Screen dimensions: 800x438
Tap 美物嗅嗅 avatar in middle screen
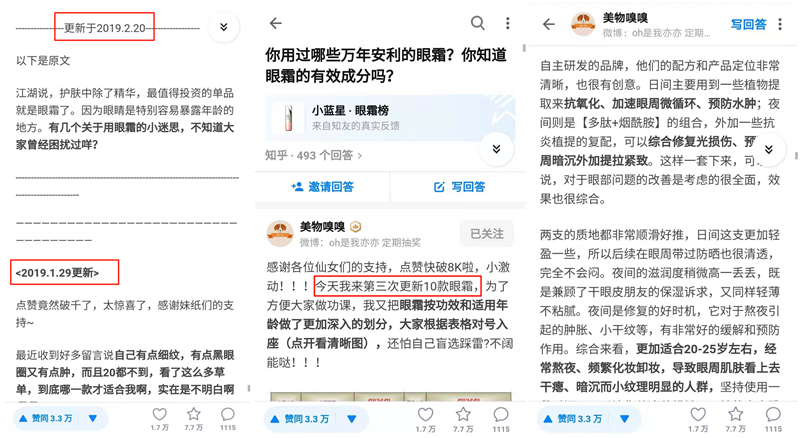click(x=280, y=233)
